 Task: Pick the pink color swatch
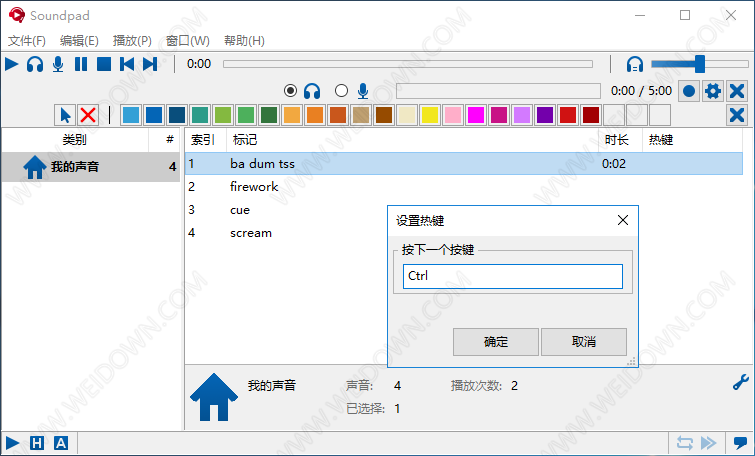453,115
